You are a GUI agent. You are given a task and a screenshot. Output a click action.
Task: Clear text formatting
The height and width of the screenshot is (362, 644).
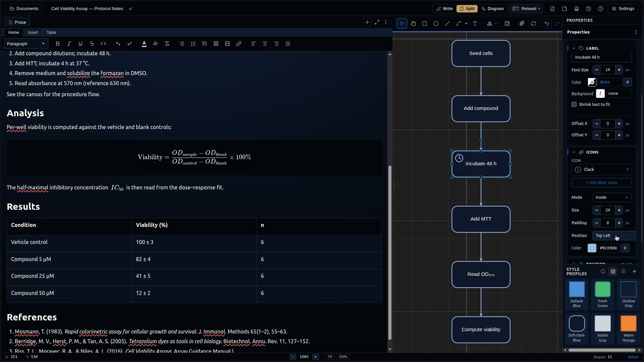tap(167, 44)
